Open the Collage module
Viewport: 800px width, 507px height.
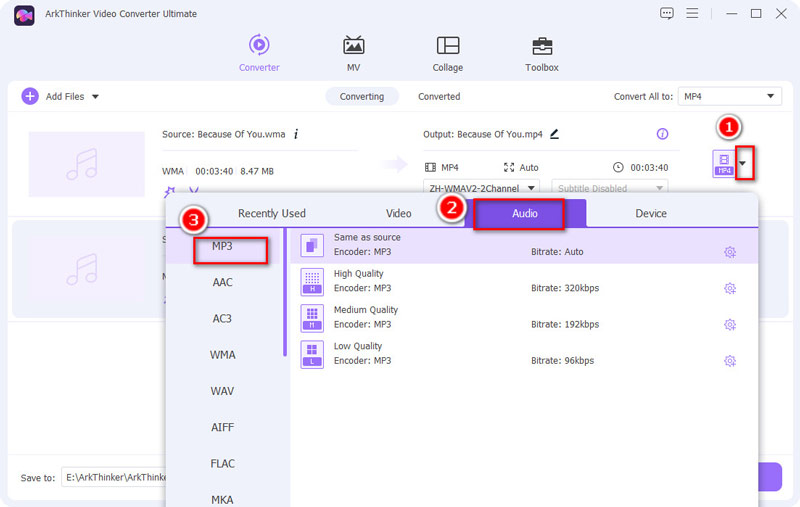pos(447,53)
